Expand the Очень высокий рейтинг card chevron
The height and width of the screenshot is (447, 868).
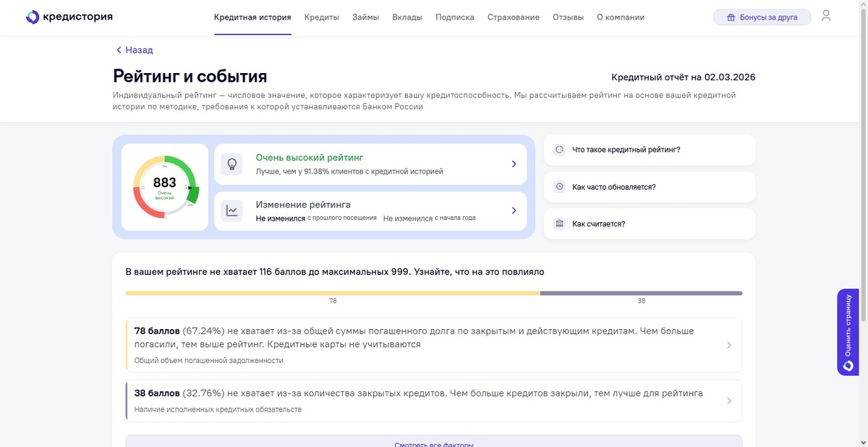click(514, 164)
